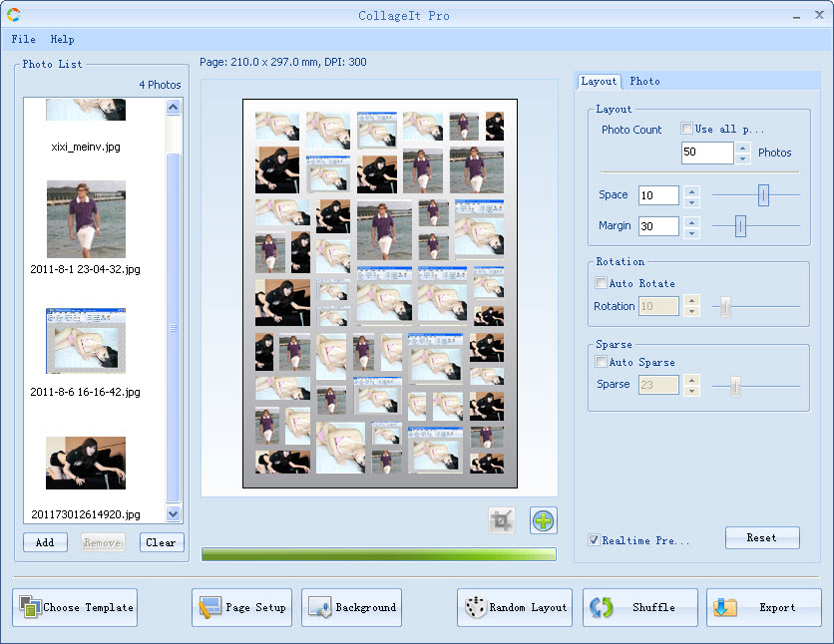
Task: Open the Choose Template button
Action: click(x=75, y=607)
